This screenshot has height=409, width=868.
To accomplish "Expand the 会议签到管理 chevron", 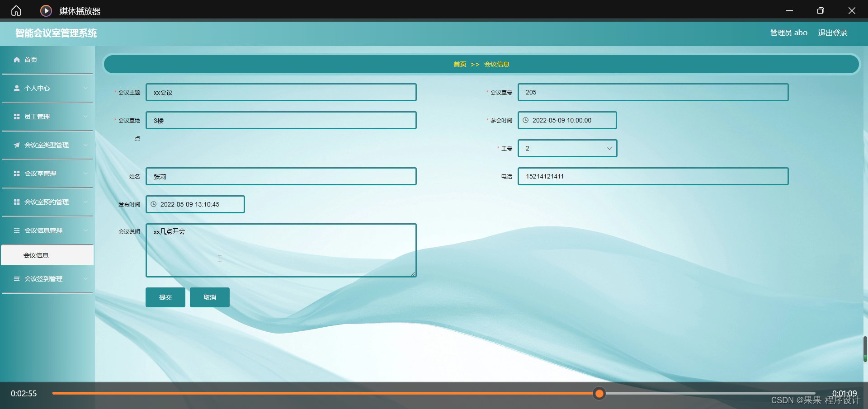I will [85, 279].
